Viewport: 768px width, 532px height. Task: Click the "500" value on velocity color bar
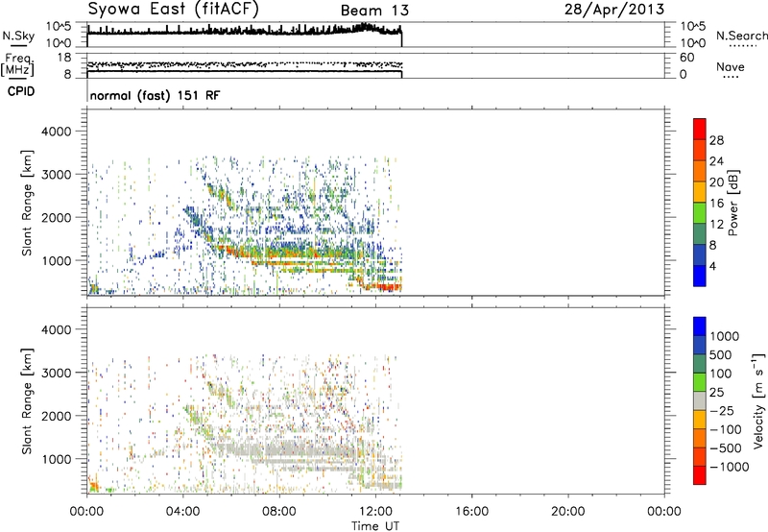pyautogui.click(x=720, y=354)
